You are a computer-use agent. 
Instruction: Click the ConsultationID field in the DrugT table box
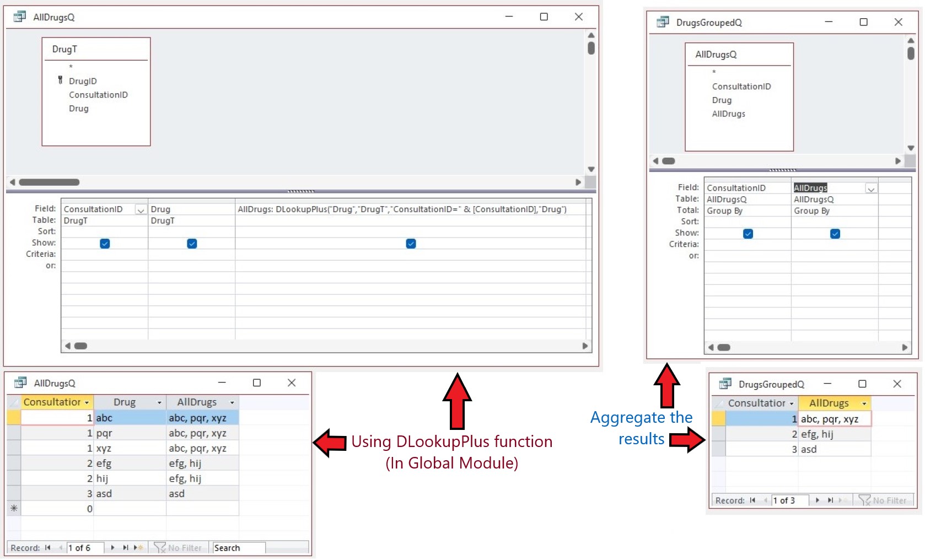tap(98, 95)
